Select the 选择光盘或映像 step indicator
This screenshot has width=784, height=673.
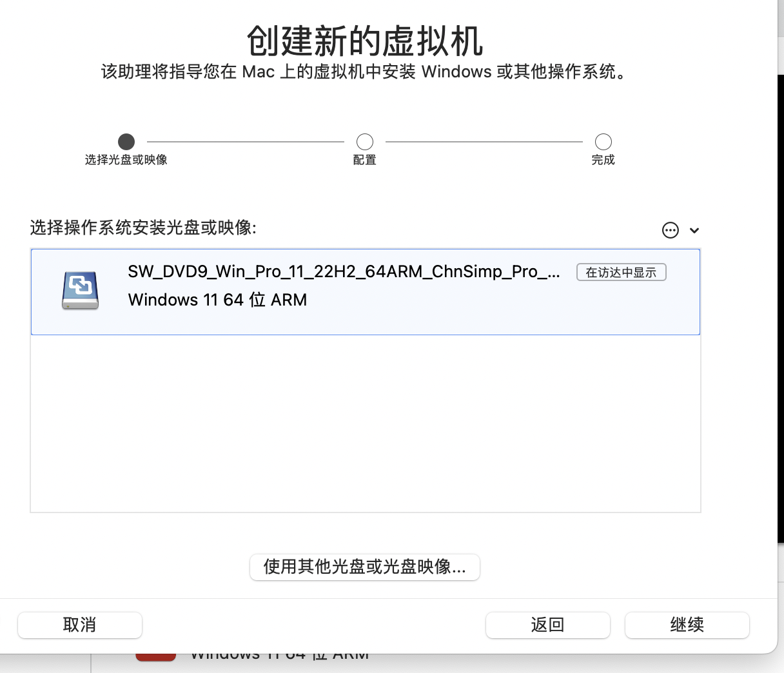click(x=126, y=142)
